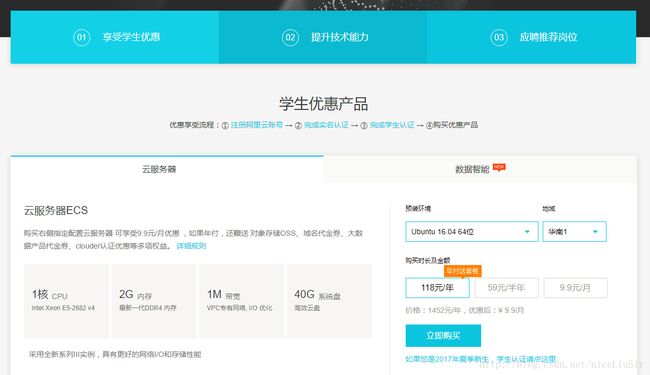Click the 预装环境 label

(x=418, y=208)
